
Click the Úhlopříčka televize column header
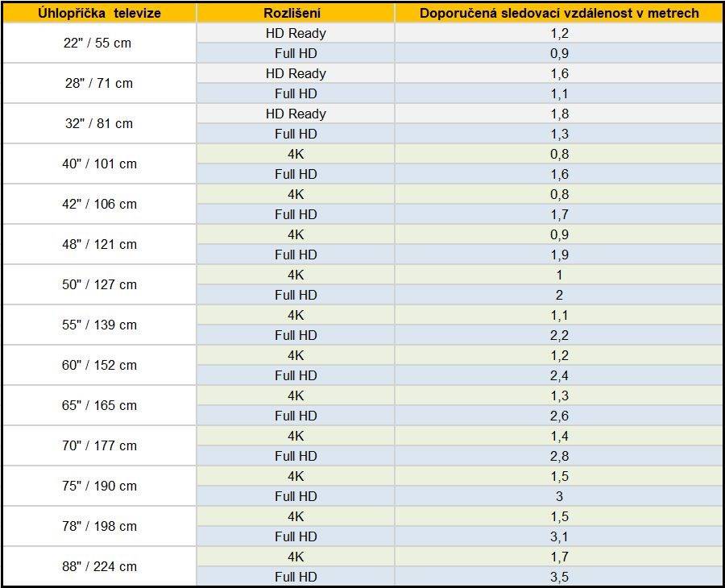pos(99,13)
